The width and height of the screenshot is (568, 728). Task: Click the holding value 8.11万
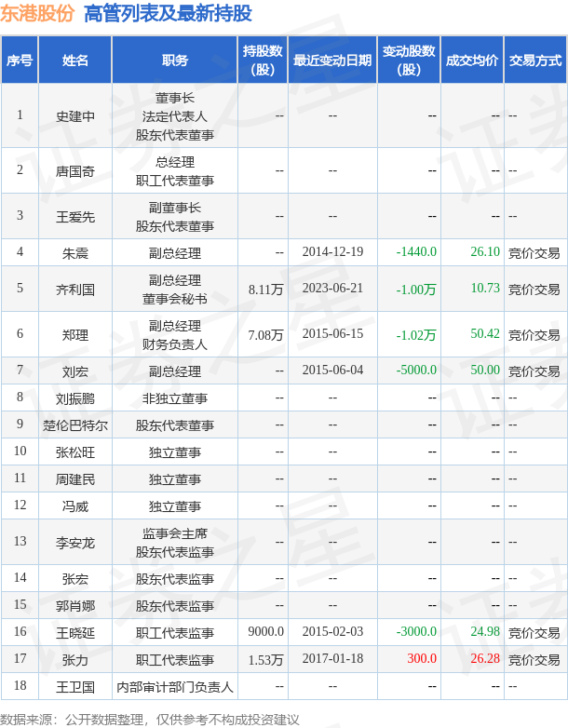(x=265, y=290)
